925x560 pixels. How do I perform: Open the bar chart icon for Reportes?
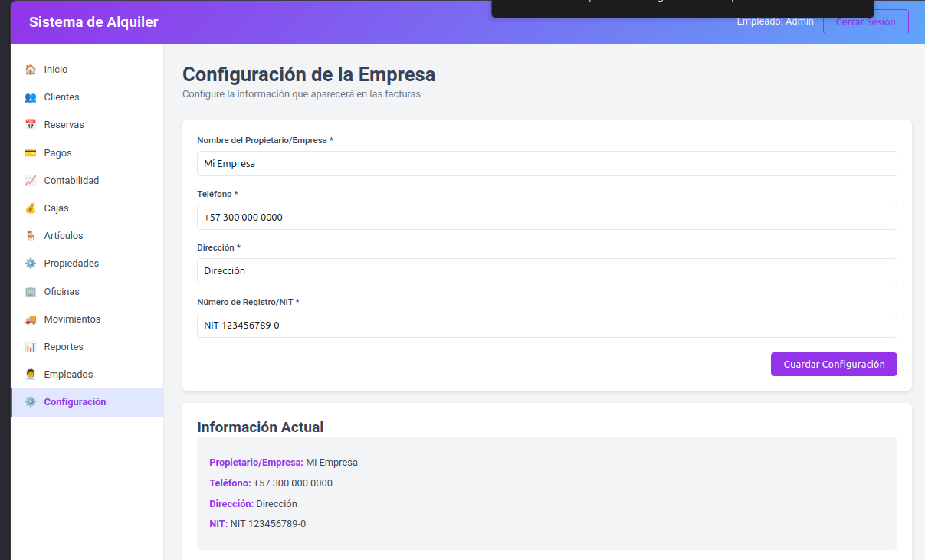point(31,347)
